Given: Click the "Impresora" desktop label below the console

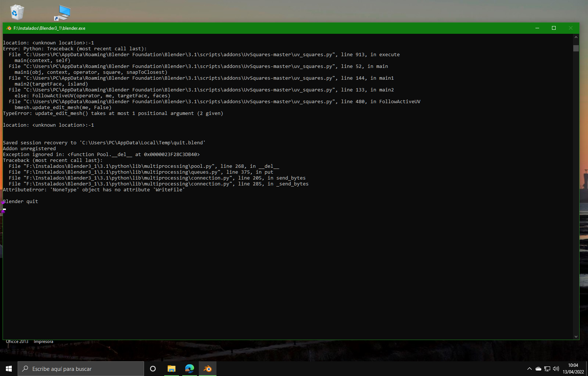Looking at the screenshot, I should [43, 342].
